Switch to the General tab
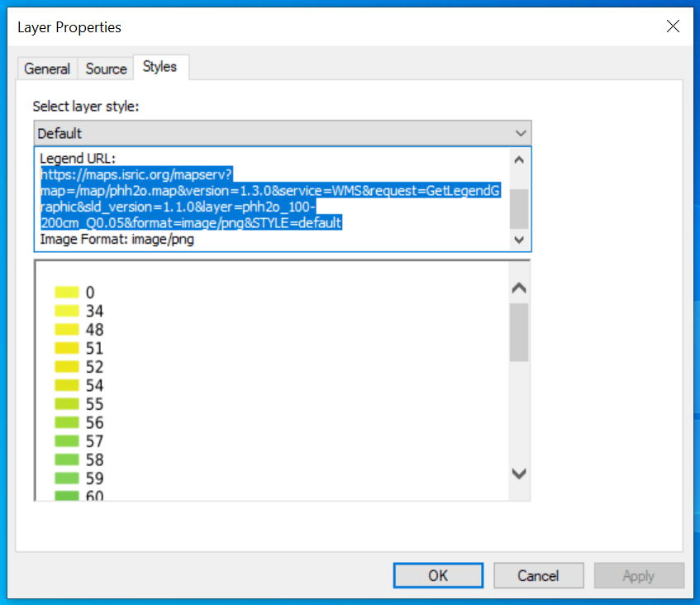The height and width of the screenshot is (605, 700). pyautogui.click(x=47, y=69)
